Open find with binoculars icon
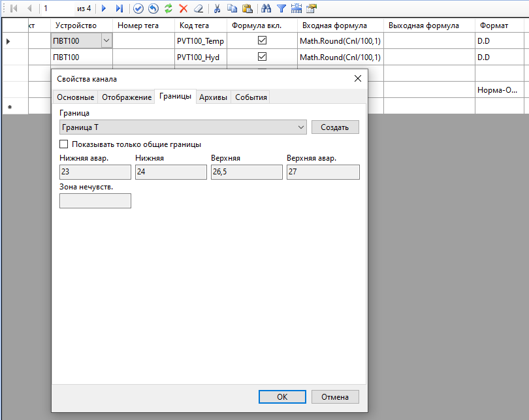Image resolution: width=529 pixels, height=420 pixels. pyautogui.click(x=266, y=8)
